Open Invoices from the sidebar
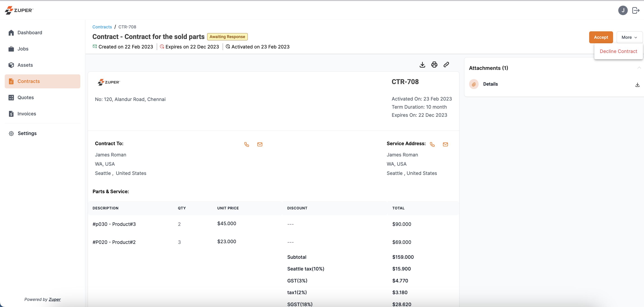This screenshot has height=307, width=644. pos(26,114)
